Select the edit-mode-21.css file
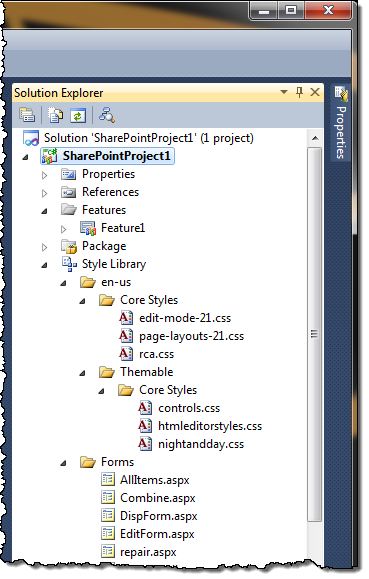 tap(185, 318)
